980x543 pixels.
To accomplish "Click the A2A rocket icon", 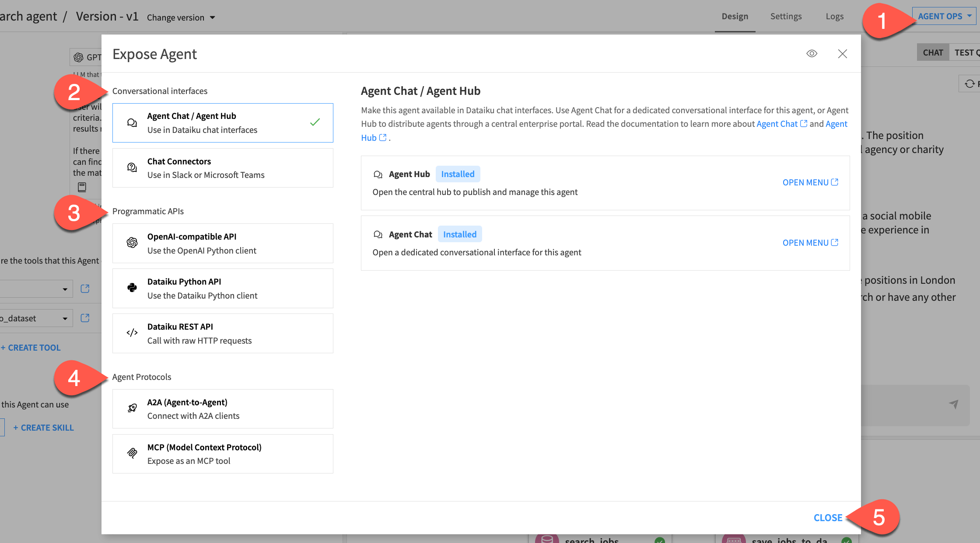I will [132, 408].
